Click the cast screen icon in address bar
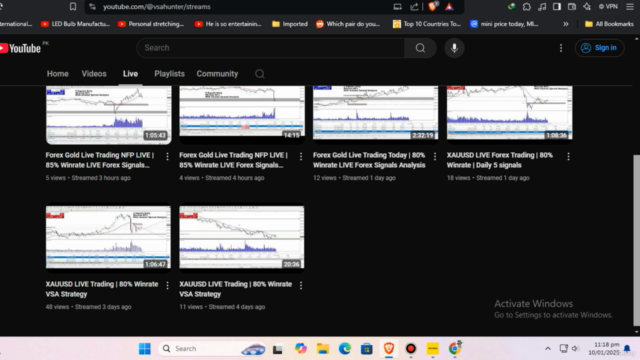Image resolution: width=640 pixels, height=360 pixels. coord(397,7)
